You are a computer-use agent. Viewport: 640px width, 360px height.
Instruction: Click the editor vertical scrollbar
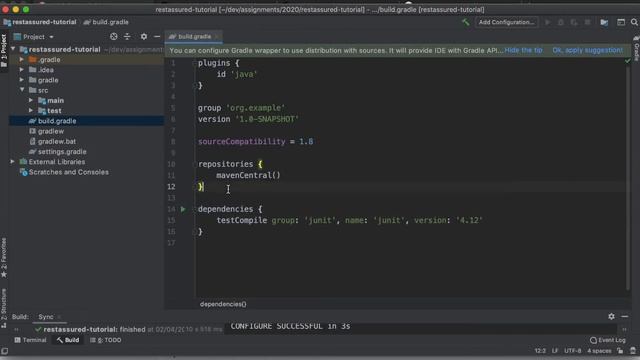click(x=628, y=178)
